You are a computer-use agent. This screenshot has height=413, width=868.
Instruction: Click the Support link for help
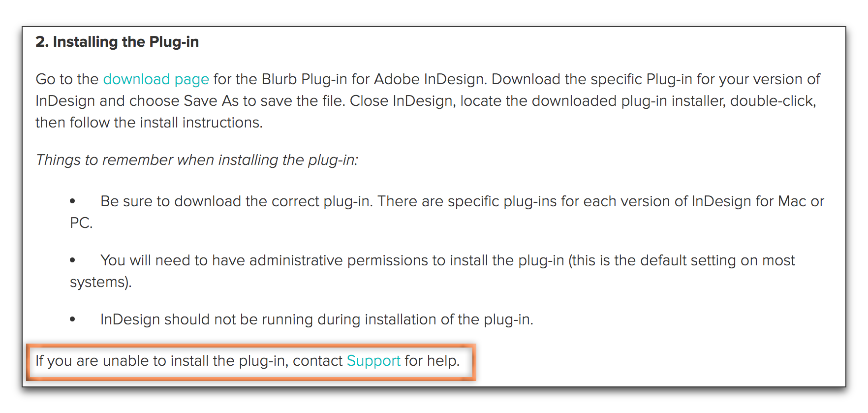373,361
